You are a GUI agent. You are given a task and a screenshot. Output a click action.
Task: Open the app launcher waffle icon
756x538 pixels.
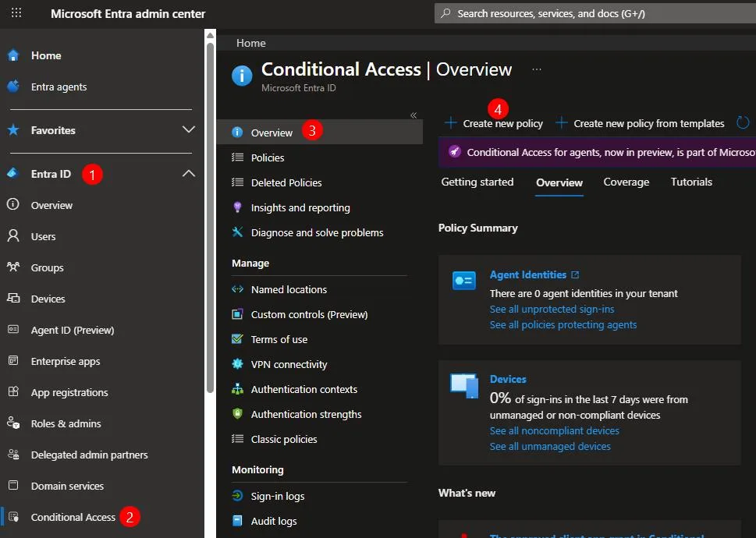tap(16, 13)
